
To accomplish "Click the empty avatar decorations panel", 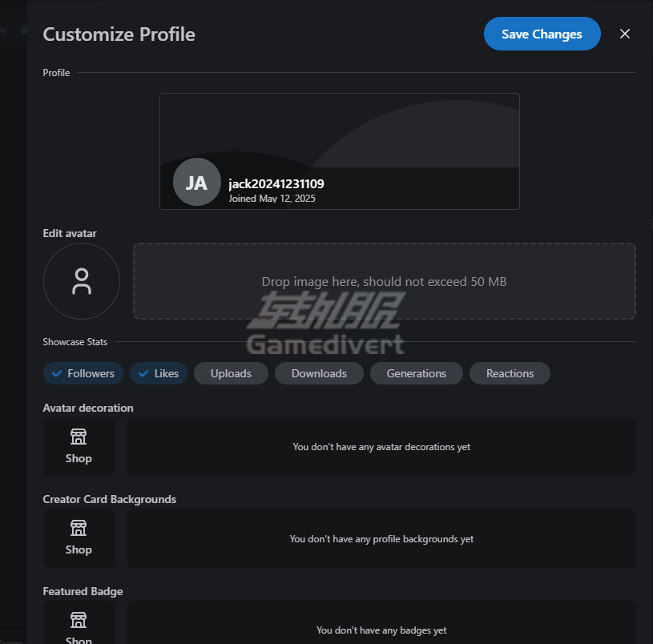I will click(x=381, y=447).
